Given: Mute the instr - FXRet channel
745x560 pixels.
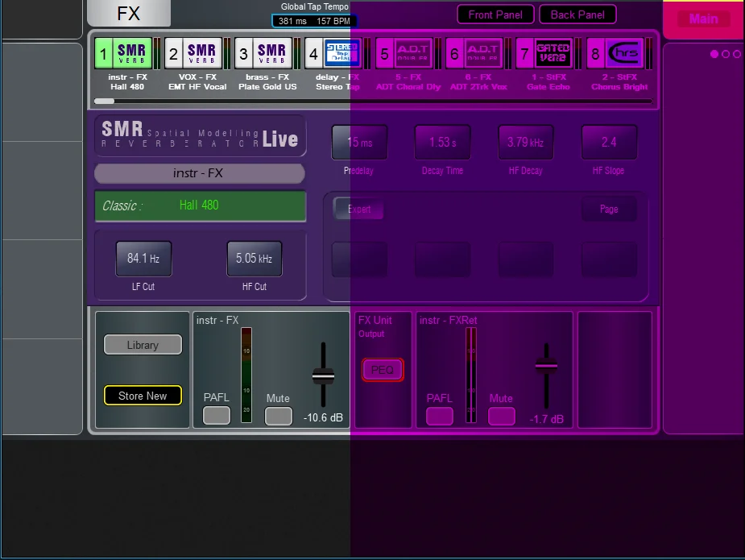Looking at the screenshot, I should [x=501, y=416].
